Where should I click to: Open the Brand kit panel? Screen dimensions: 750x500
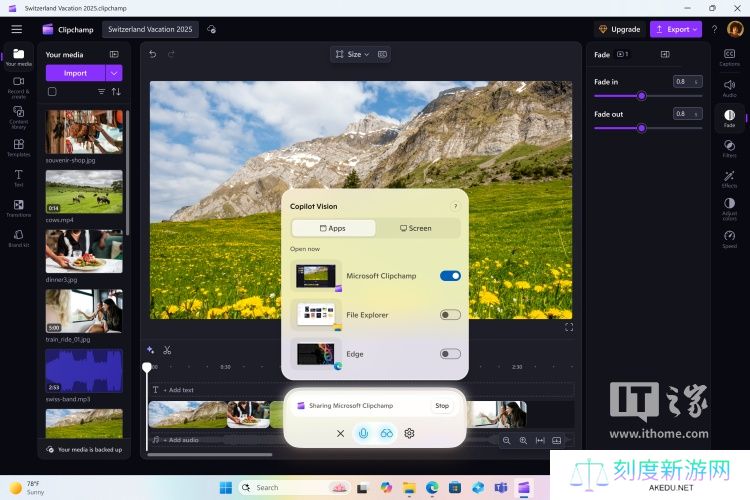[x=19, y=238]
